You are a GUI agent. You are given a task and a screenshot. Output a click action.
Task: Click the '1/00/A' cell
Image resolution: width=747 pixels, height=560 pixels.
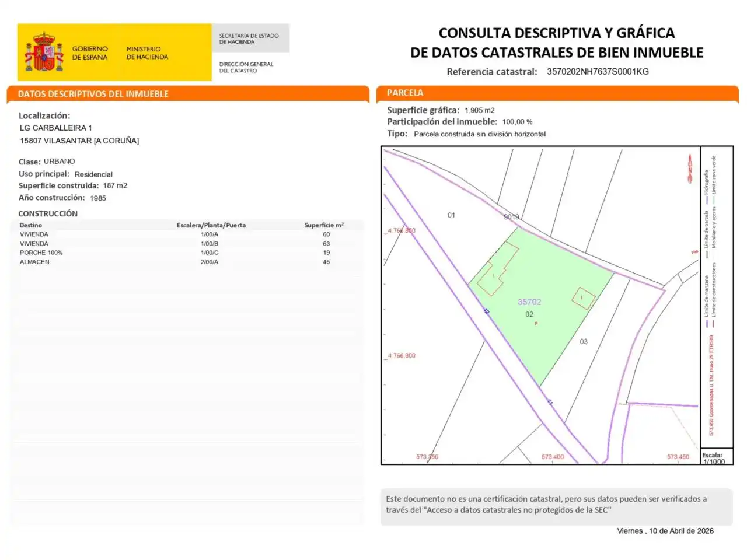click(210, 235)
